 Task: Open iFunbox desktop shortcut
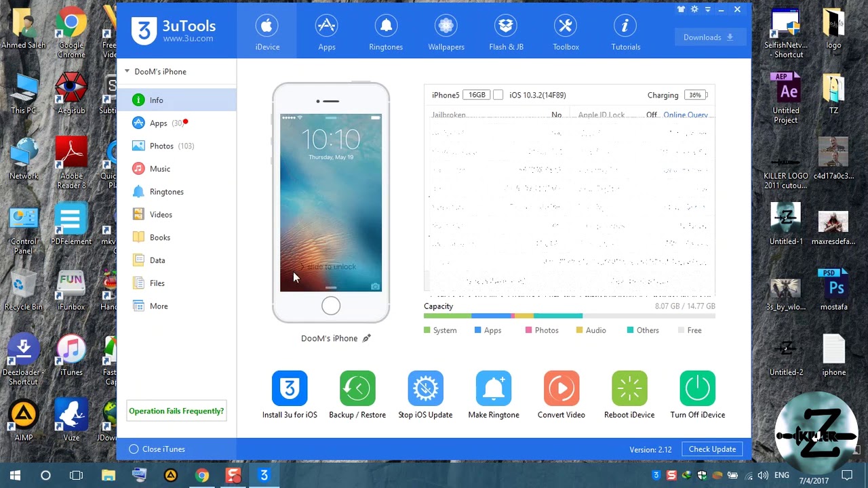tap(71, 290)
